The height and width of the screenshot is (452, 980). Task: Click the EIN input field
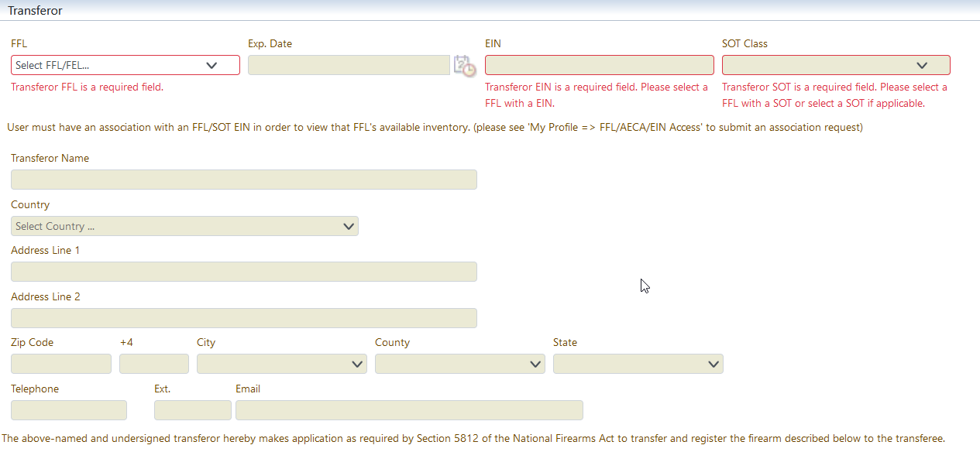[600, 65]
